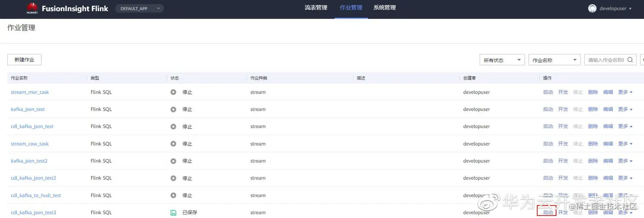
Task: Expand 更多 menu for stream_cow_task
Action: (x=625, y=144)
